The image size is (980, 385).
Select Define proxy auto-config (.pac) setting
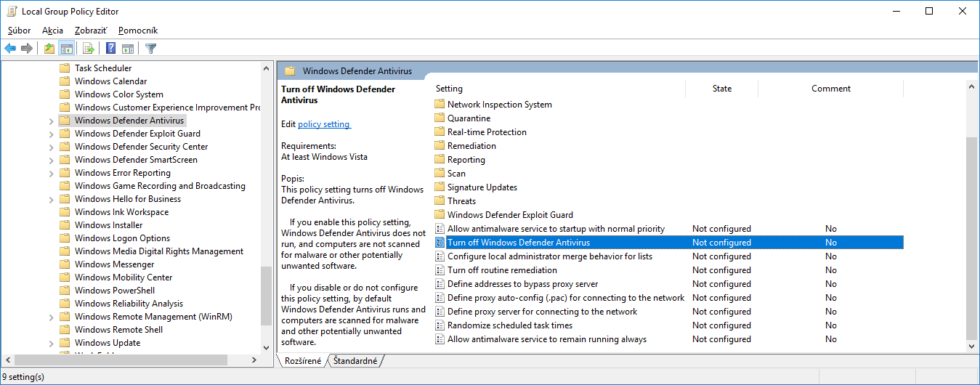coord(668,298)
